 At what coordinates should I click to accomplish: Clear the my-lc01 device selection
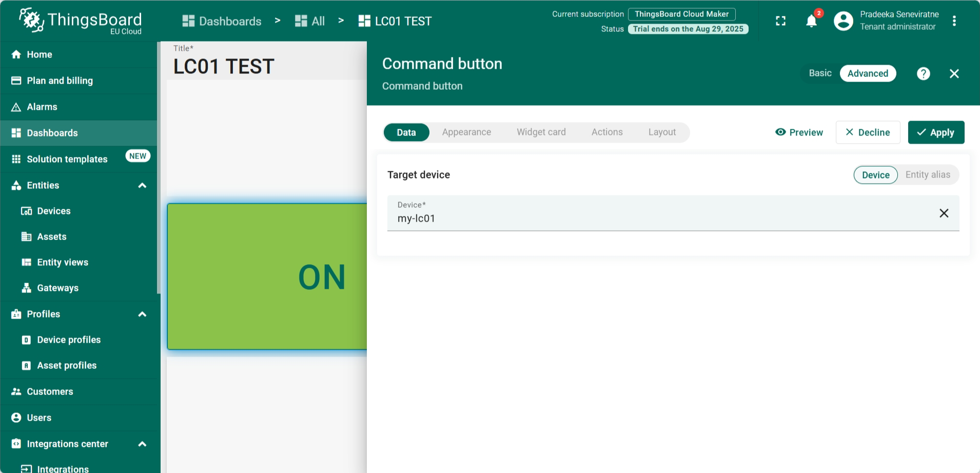pyautogui.click(x=944, y=213)
